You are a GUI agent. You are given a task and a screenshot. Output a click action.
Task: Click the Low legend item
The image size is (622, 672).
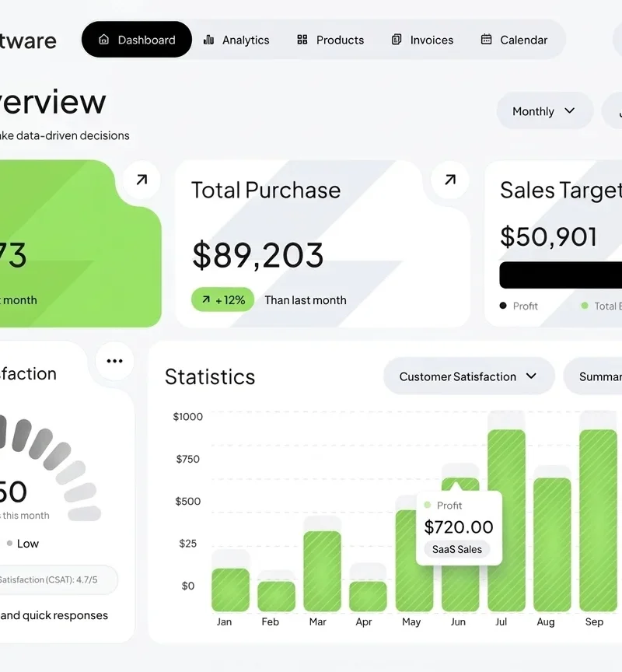(x=23, y=544)
